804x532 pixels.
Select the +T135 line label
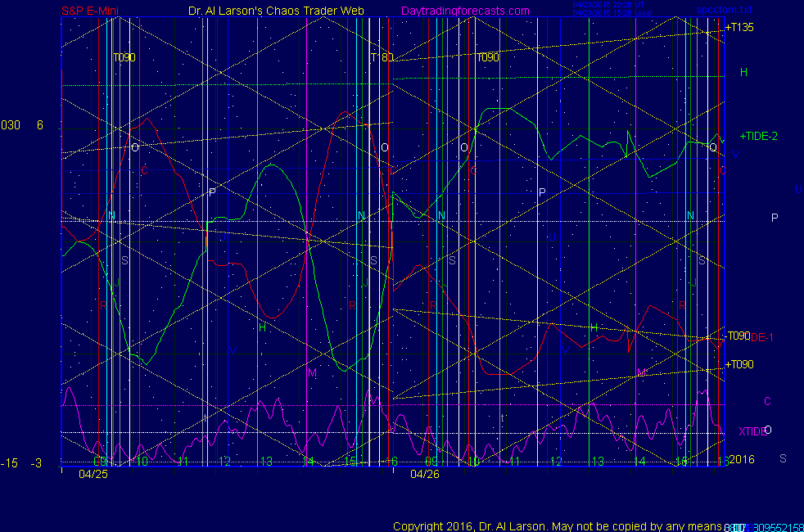(x=739, y=28)
